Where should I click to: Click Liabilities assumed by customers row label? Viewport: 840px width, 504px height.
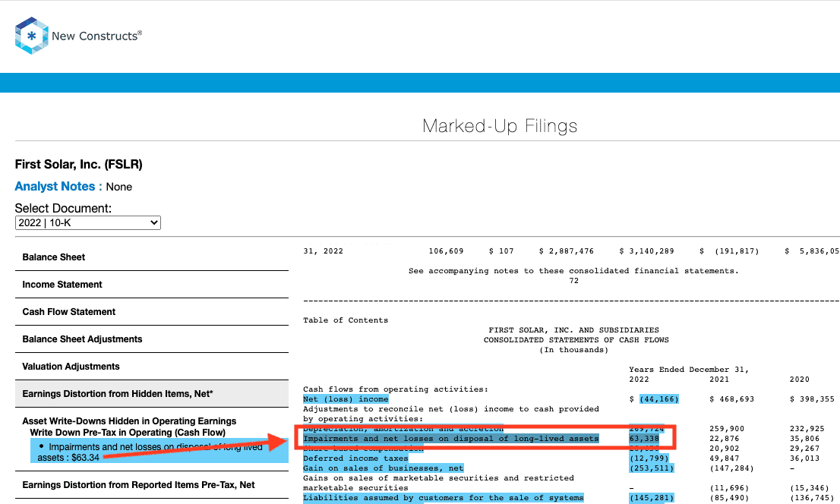(443, 498)
